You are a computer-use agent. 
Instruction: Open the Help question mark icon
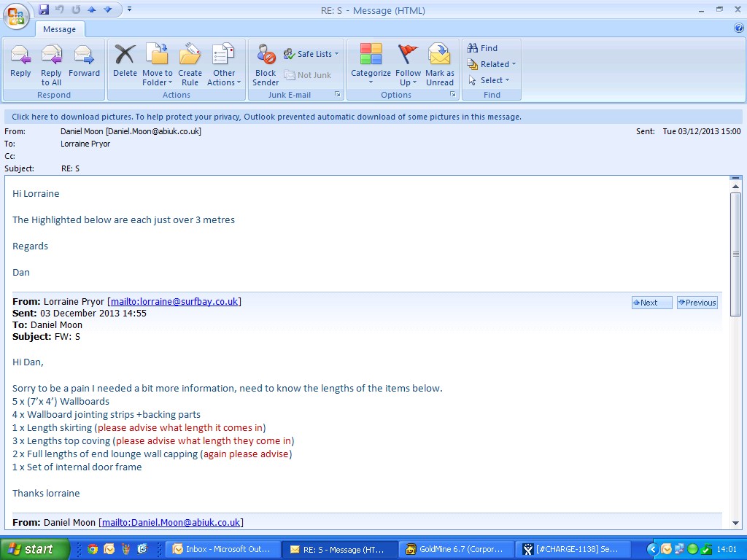[x=738, y=28]
